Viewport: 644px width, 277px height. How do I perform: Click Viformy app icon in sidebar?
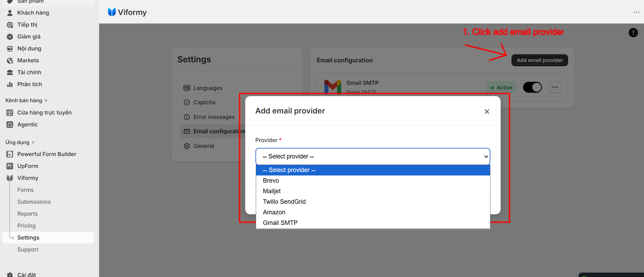[x=10, y=178]
